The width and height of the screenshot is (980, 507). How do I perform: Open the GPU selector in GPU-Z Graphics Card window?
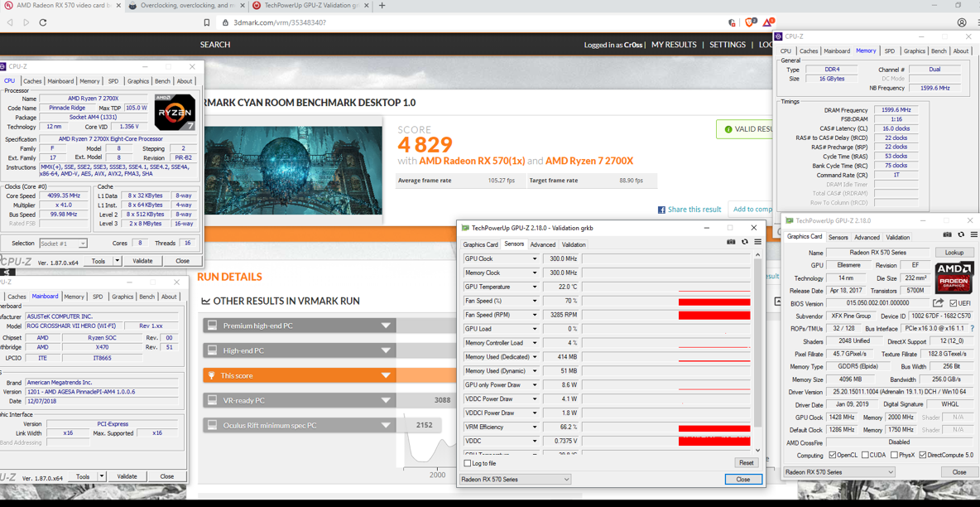pos(838,472)
